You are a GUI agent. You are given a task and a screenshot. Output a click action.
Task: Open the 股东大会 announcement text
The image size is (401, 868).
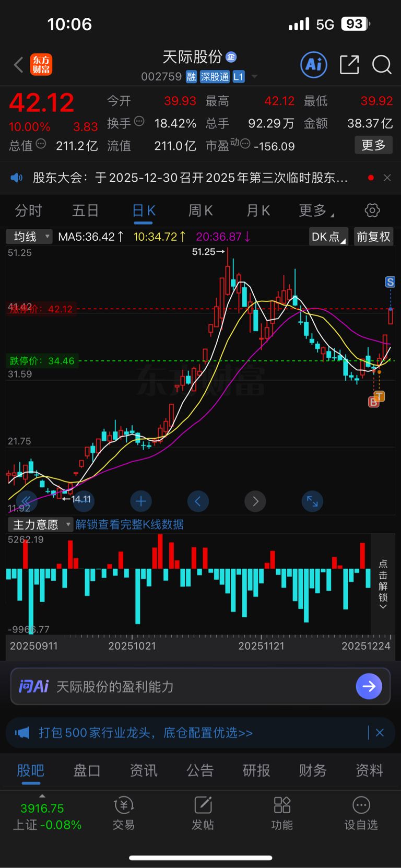190,178
